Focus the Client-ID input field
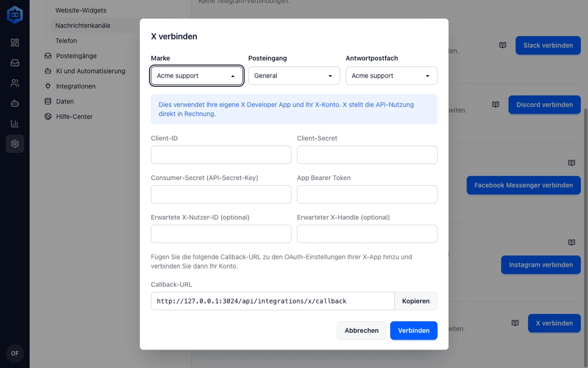The height and width of the screenshot is (368, 588). pos(221,155)
